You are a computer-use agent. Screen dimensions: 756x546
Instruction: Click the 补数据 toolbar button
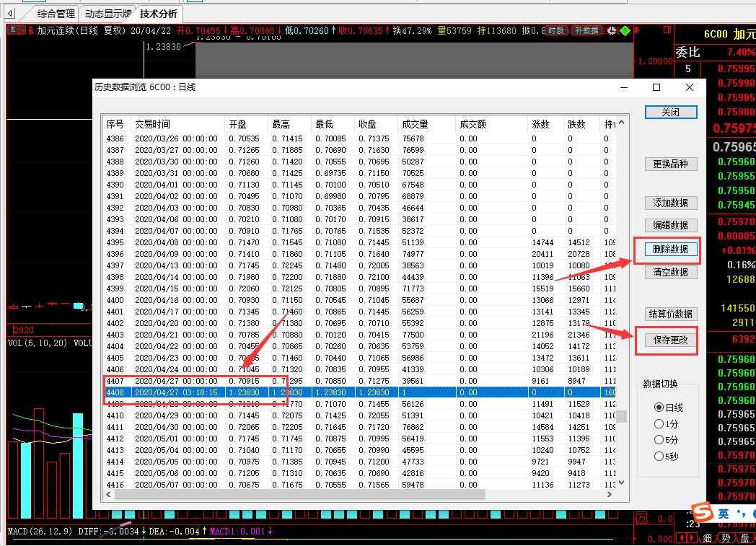pos(586,30)
